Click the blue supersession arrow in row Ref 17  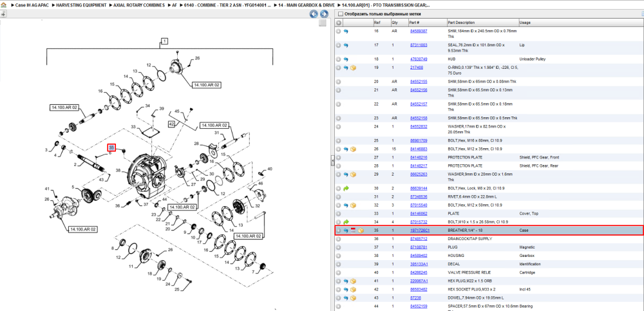click(346, 45)
